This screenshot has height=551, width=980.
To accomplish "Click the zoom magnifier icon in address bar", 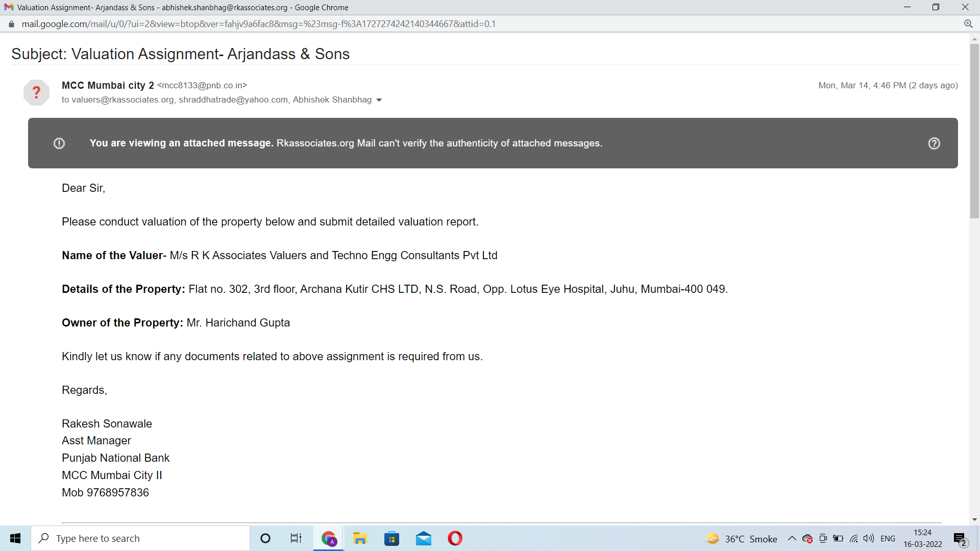I will (968, 24).
